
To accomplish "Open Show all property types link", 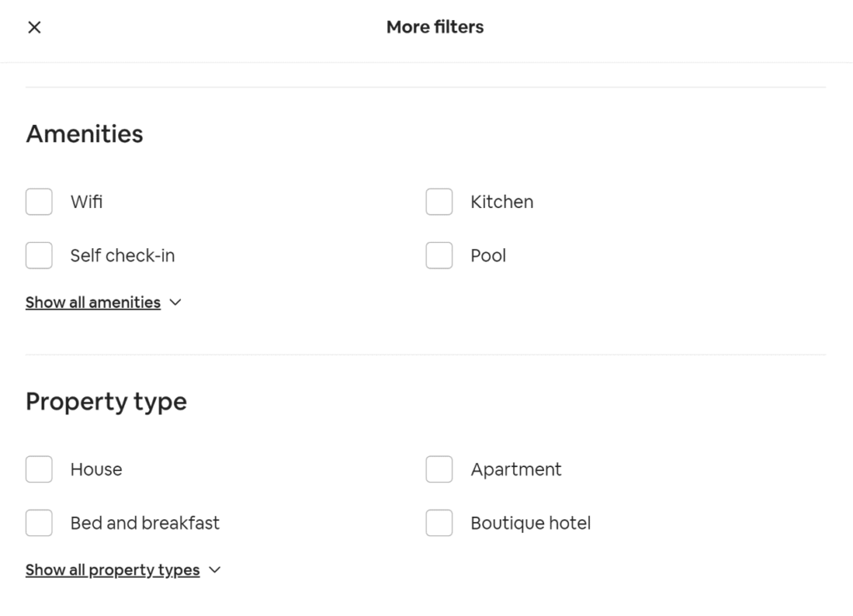I will point(112,569).
